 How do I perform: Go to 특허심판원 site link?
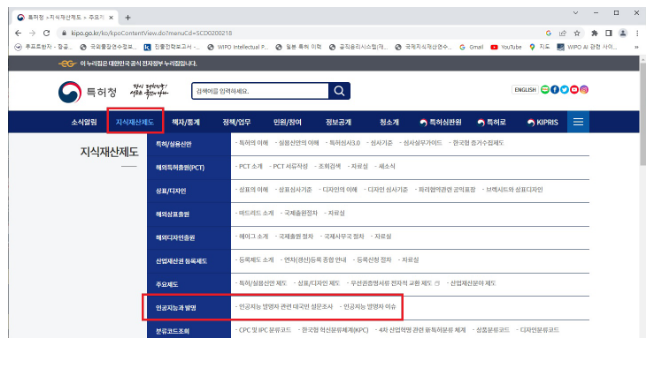pyautogui.click(x=440, y=122)
